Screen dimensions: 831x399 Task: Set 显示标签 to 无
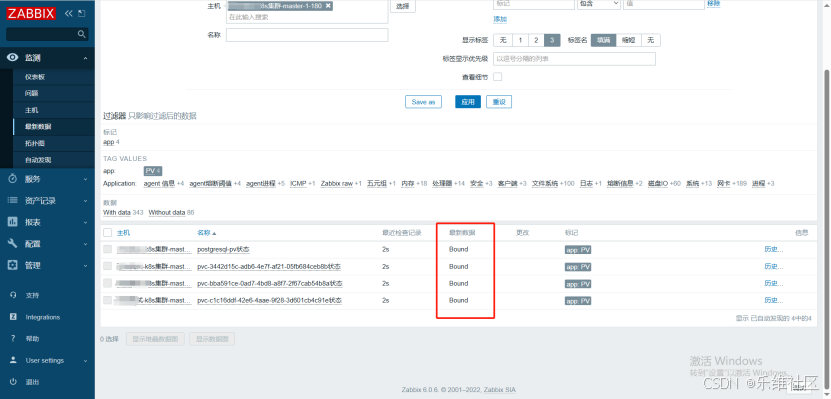click(x=502, y=40)
